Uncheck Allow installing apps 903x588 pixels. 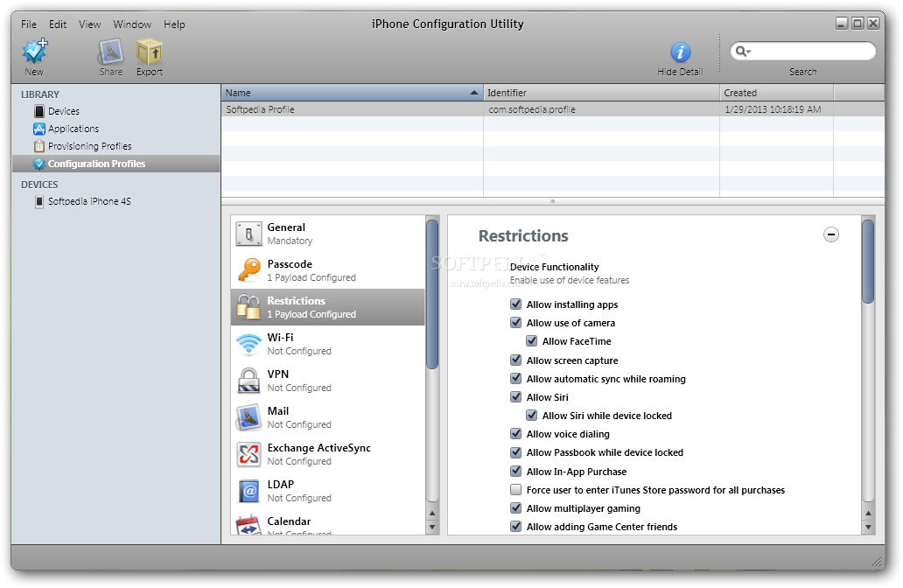[516, 304]
